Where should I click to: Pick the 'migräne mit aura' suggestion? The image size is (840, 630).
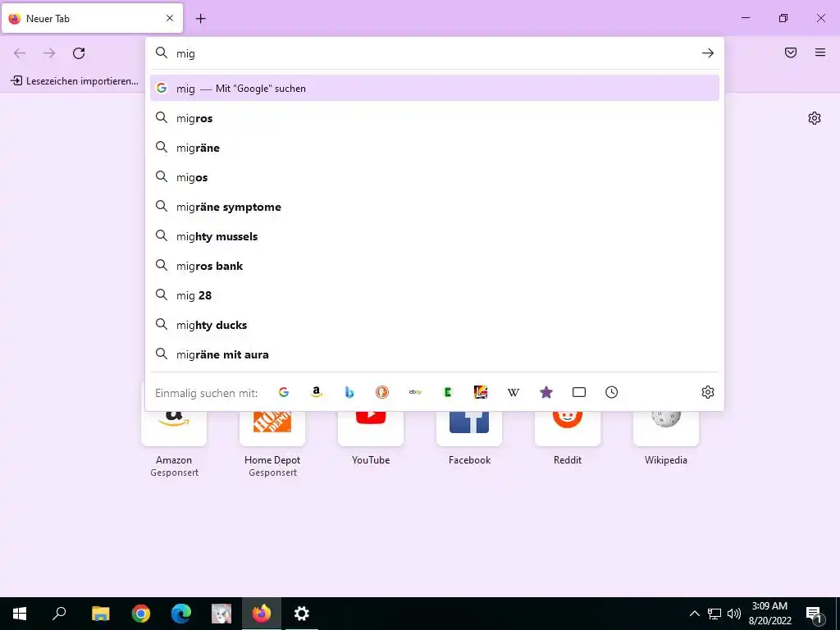[435, 354]
